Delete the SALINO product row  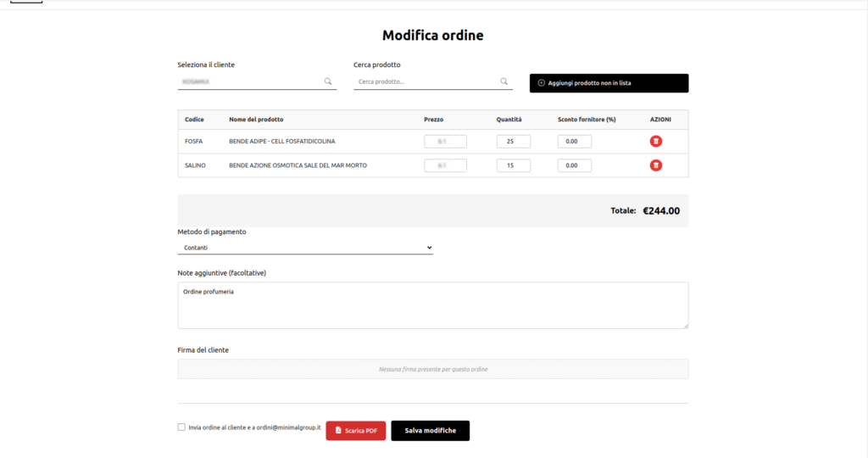656,165
